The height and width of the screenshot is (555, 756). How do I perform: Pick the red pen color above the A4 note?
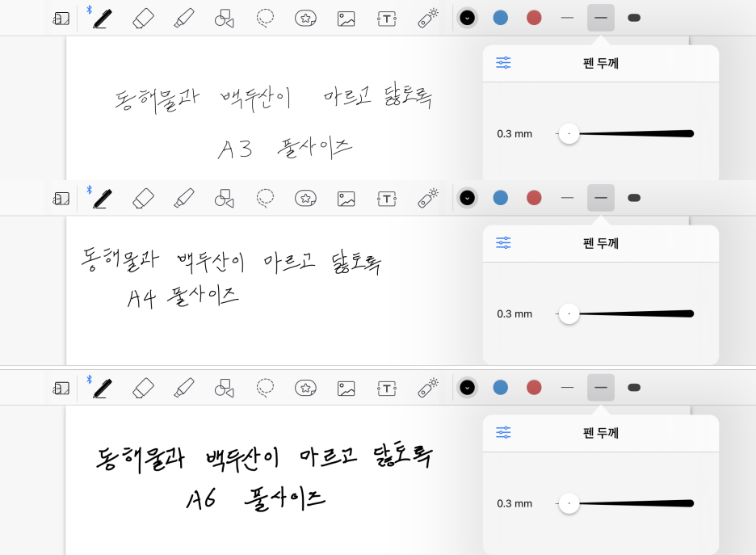click(x=534, y=198)
